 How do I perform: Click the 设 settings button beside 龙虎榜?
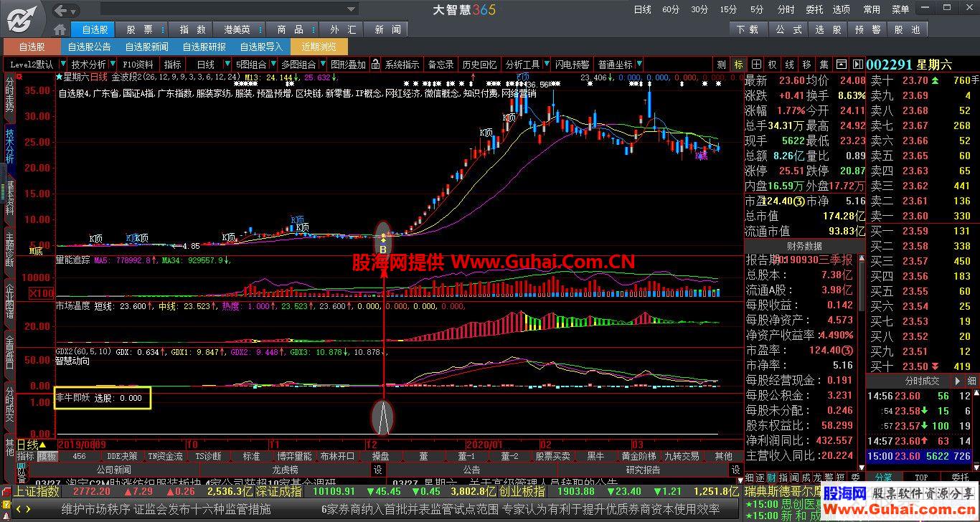click(x=377, y=470)
